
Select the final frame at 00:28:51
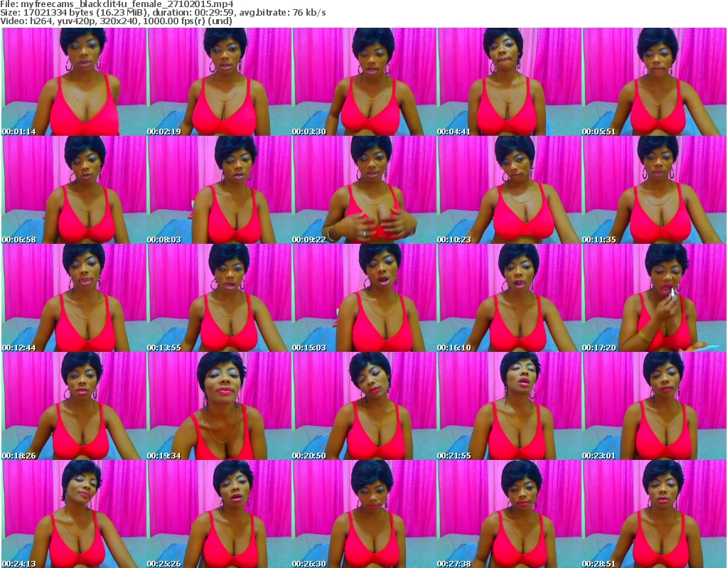[x=655, y=514]
